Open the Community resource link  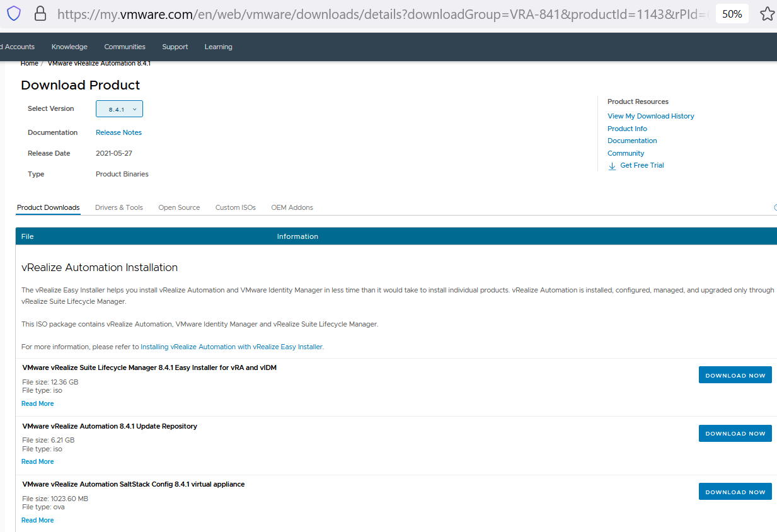[x=626, y=153]
